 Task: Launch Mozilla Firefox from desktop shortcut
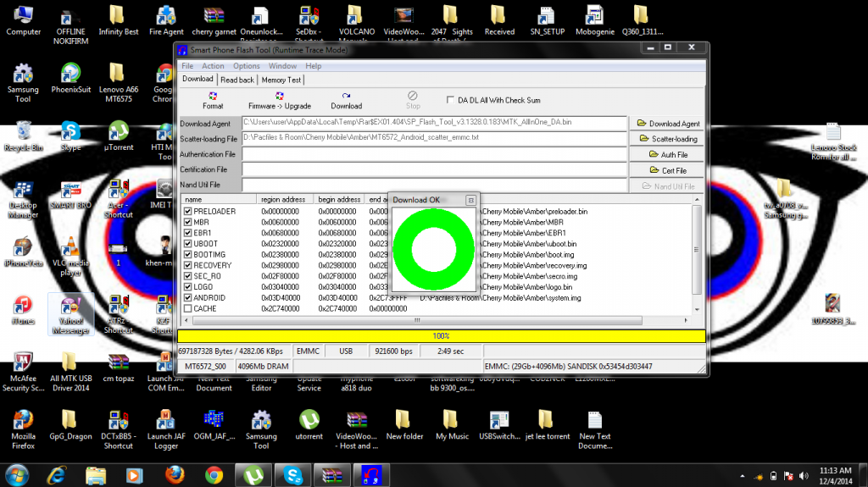tap(23, 419)
